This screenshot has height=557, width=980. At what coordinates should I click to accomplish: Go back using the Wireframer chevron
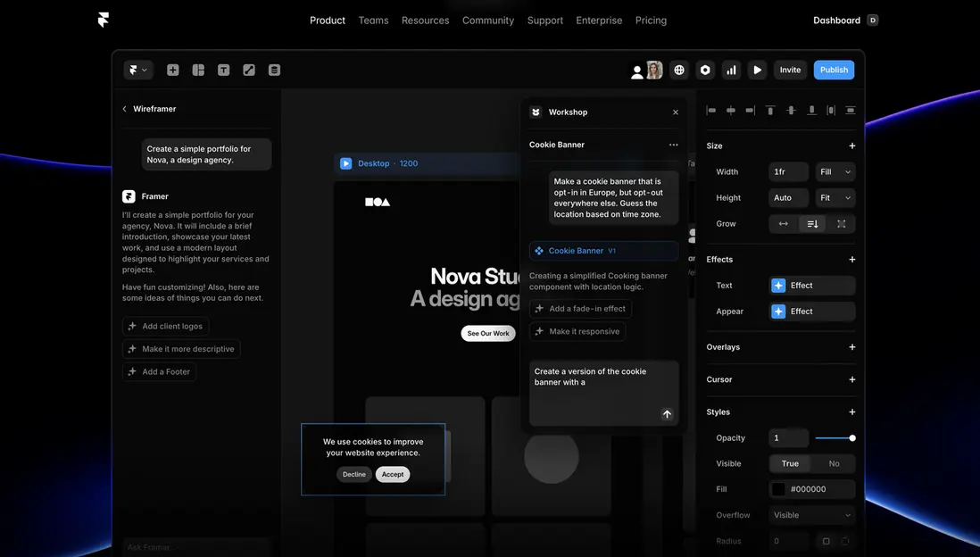(x=124, y=109)
